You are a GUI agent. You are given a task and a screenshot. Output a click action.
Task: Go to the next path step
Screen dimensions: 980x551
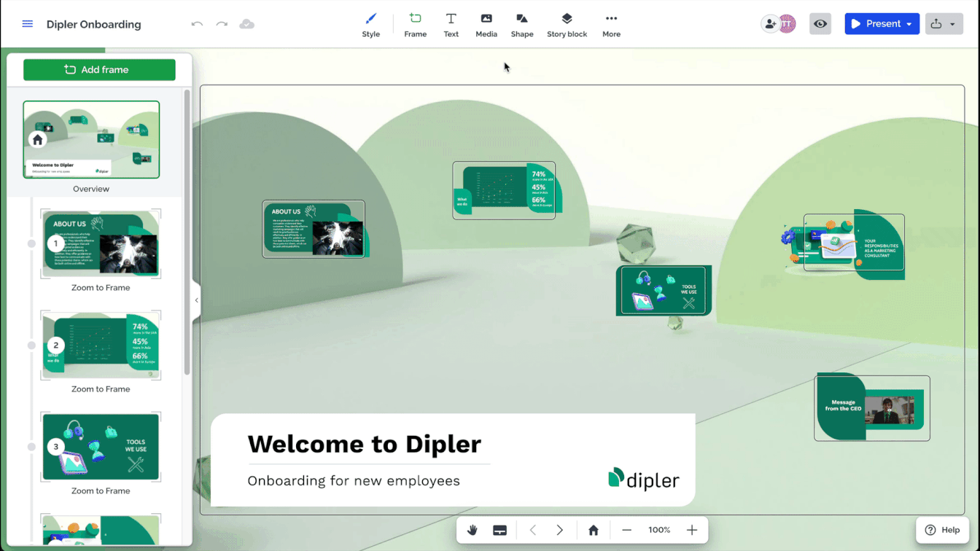(x=559, y=530)
